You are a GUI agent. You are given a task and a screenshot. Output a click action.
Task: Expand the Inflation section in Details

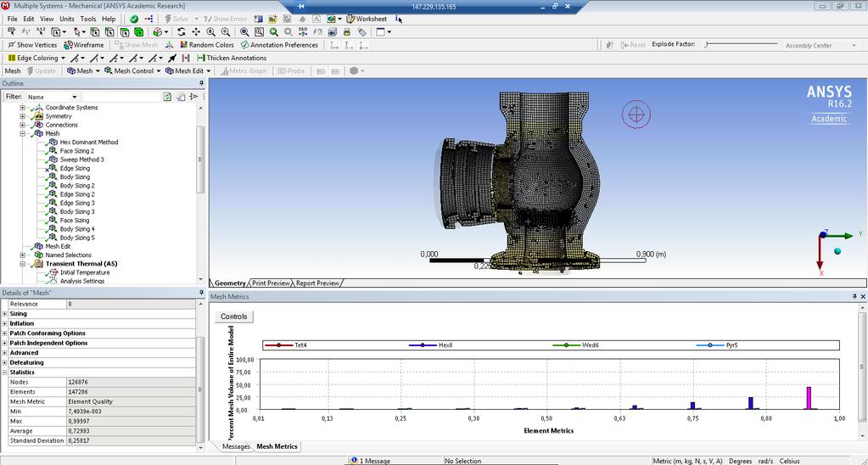coord(5,323)
